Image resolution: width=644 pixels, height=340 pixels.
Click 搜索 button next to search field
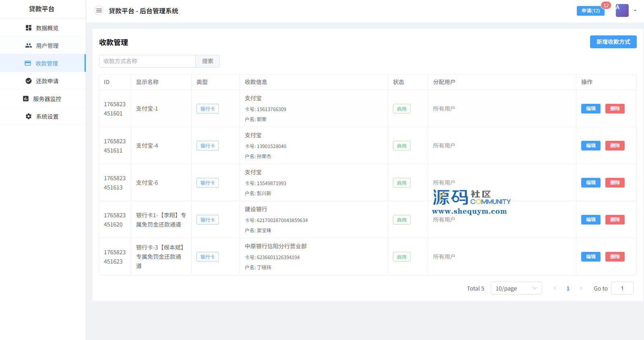point(208,61)
